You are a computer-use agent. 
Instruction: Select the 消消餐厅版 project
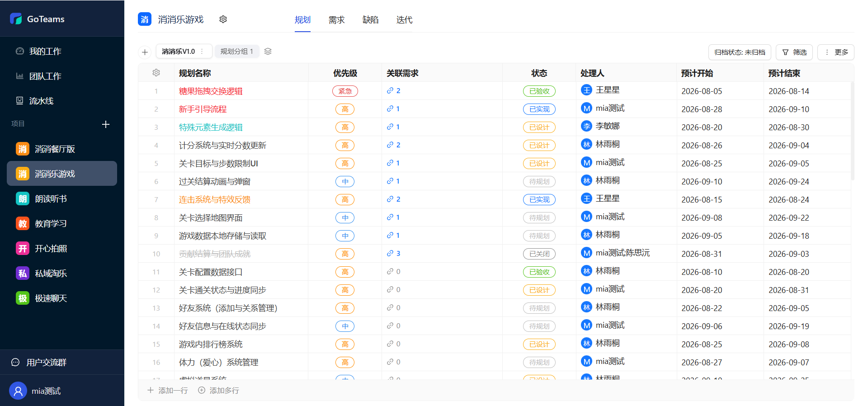tap(62, 149)
